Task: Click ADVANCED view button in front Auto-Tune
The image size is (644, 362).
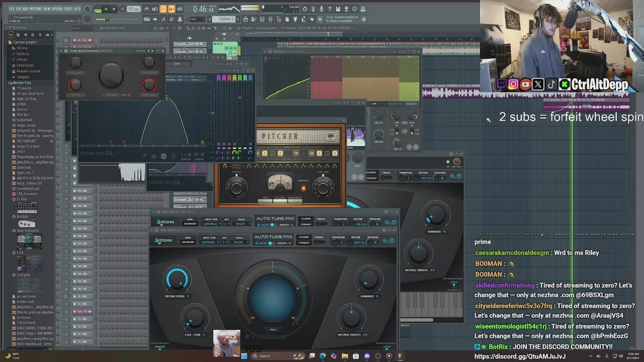Action: (x=188, y=242)
